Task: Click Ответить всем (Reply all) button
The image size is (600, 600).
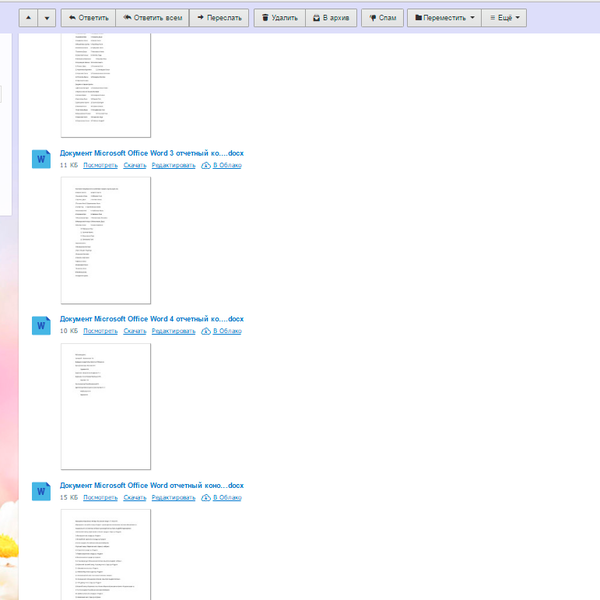Action: tap(152, 18)
